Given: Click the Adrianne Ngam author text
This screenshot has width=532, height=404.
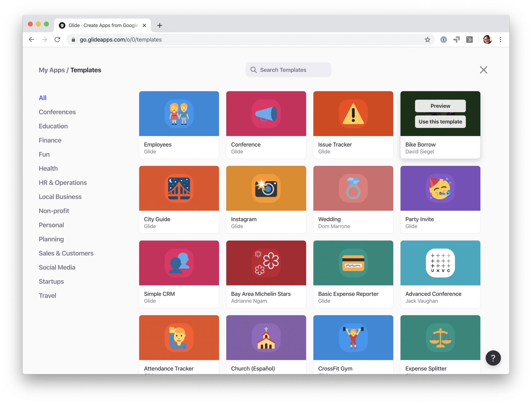Looking at the screenshot, I should pos(249,301).
